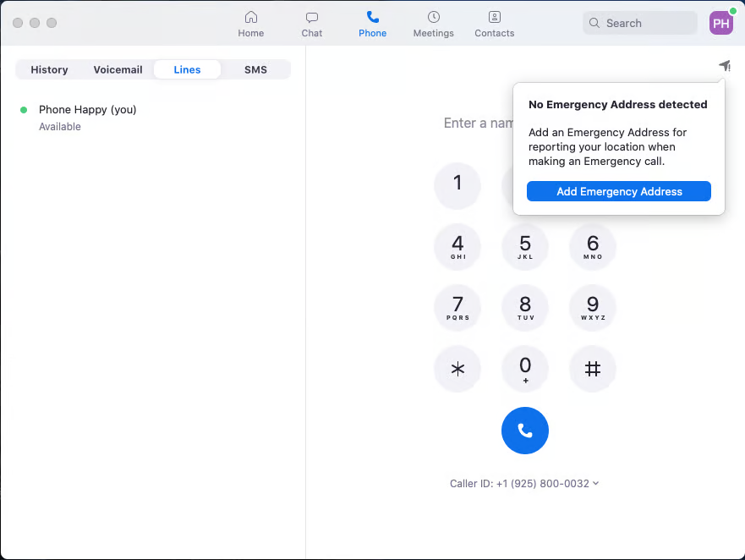Switch to the SMS tab
Screen dimensions: 745x560
tap(255, 69)
